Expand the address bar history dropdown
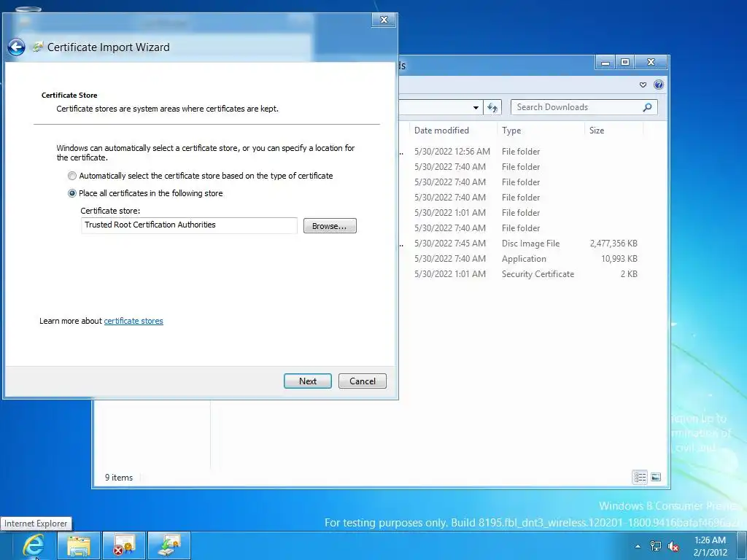 [x=476, y=108]
